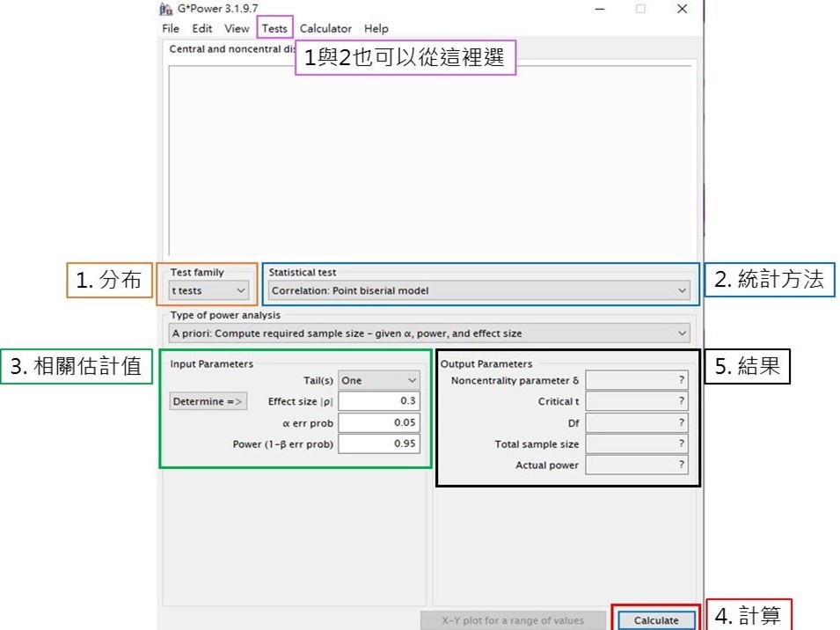Click the Actual power output field
Viewport: 840px width, 630px height.
(x=637, y=465)
